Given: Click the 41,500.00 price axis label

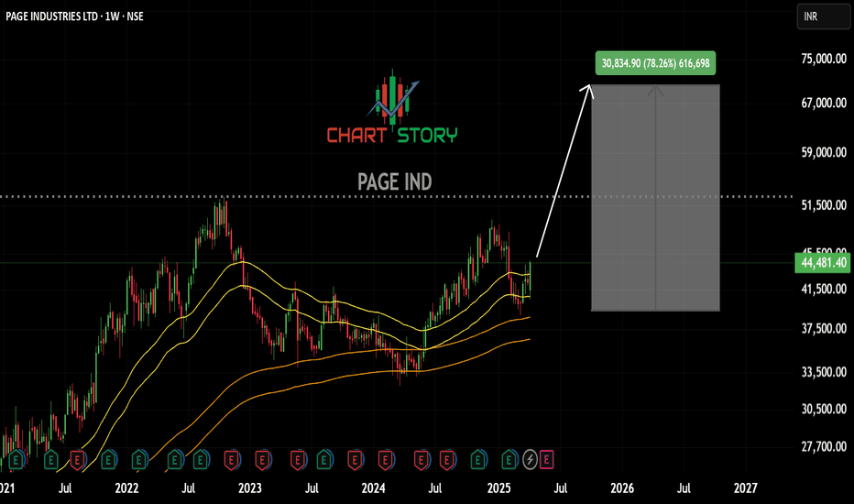Looking at the screenshot, I should 824,290.
